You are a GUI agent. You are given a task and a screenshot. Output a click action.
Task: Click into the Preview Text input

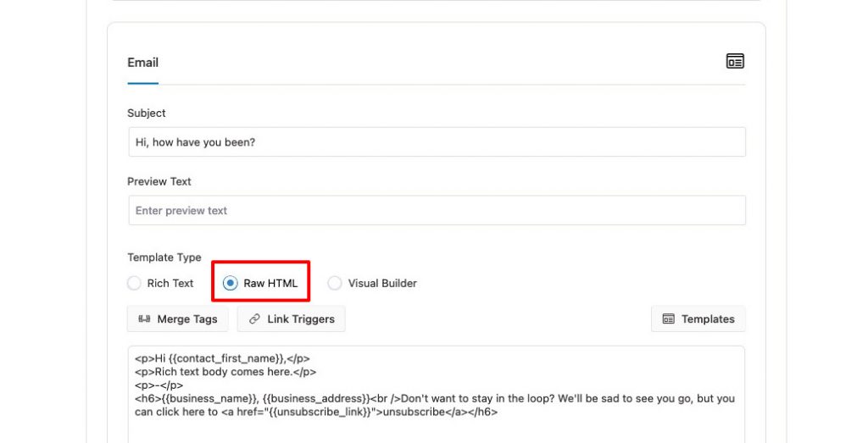tap(437, 210)
